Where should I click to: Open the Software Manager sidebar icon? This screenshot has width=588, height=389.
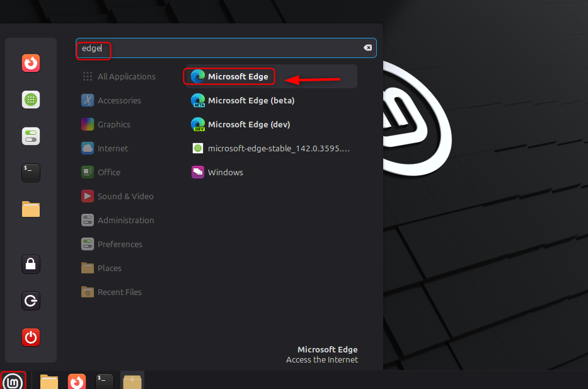coord(31,100)
